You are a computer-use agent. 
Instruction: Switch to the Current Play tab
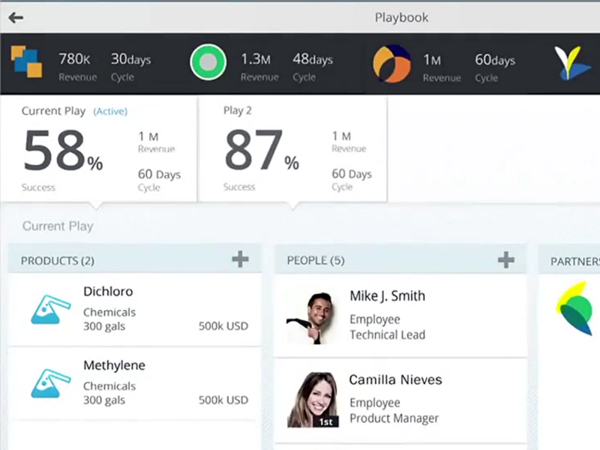coord(98,150)
